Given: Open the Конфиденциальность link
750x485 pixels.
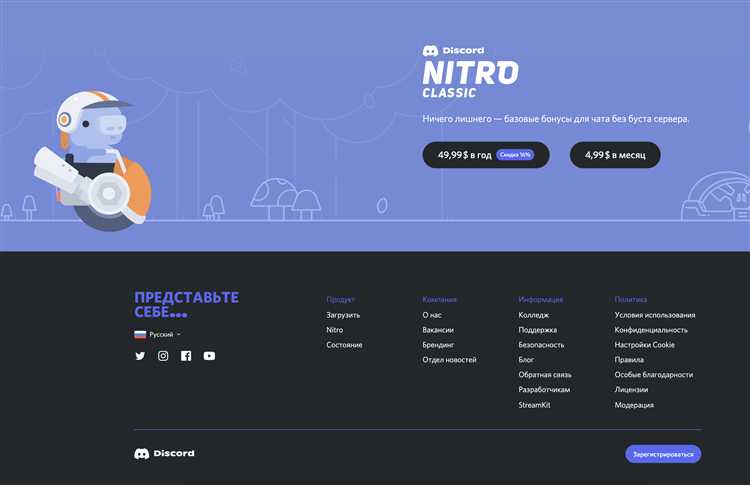Looking at the screenshot, I should coord(651,330).
